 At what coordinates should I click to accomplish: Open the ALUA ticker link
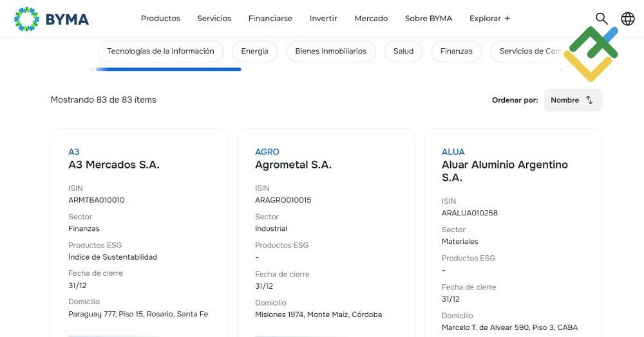tap(453, 152)
